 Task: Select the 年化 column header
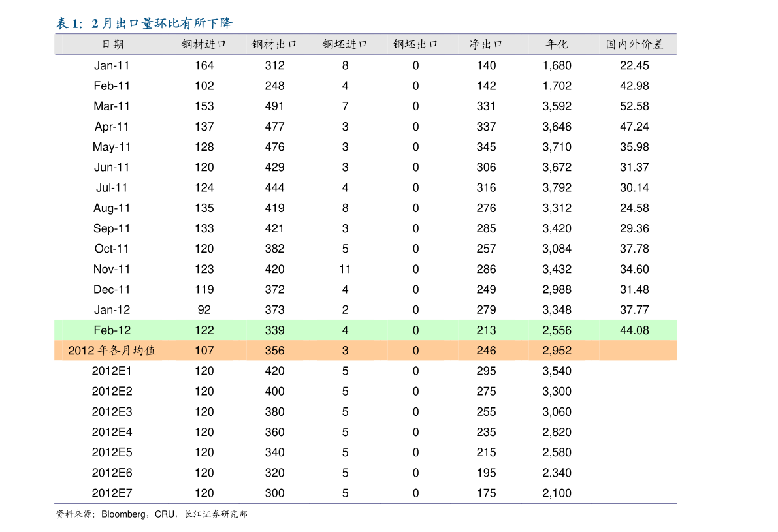pos(557,44)
